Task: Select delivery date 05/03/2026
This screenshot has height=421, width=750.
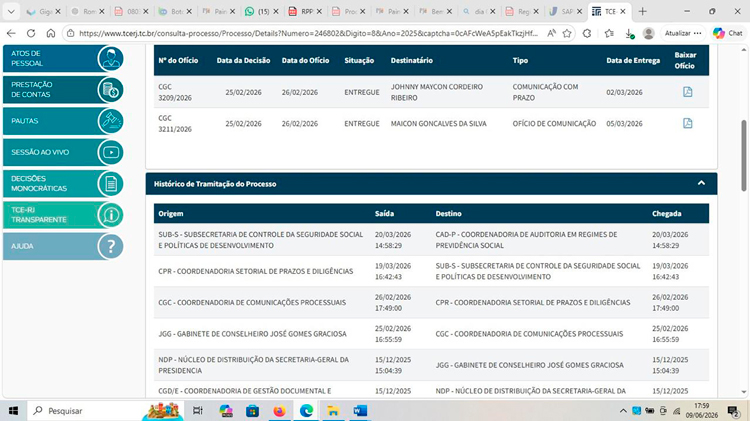Action: tap(624, 123)
